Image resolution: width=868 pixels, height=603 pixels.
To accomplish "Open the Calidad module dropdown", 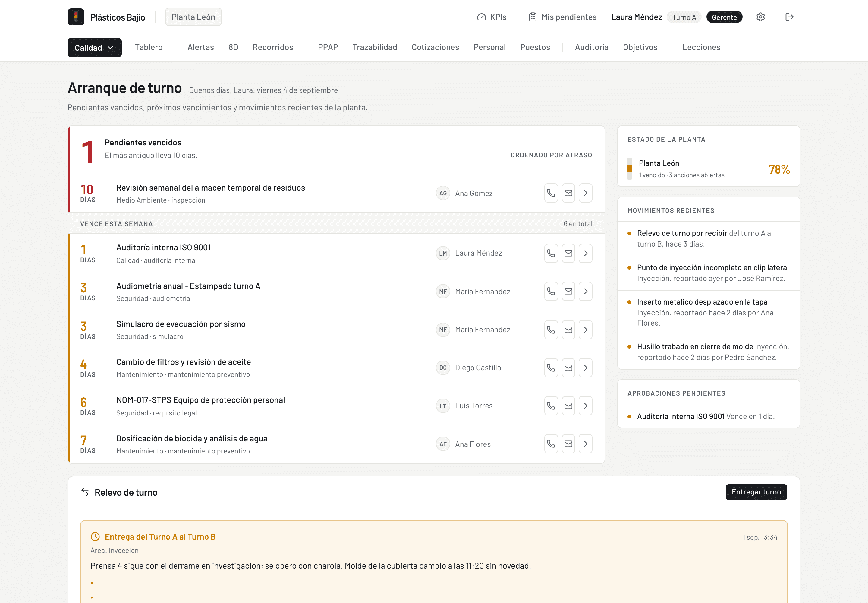I will [x=94, y=48].
